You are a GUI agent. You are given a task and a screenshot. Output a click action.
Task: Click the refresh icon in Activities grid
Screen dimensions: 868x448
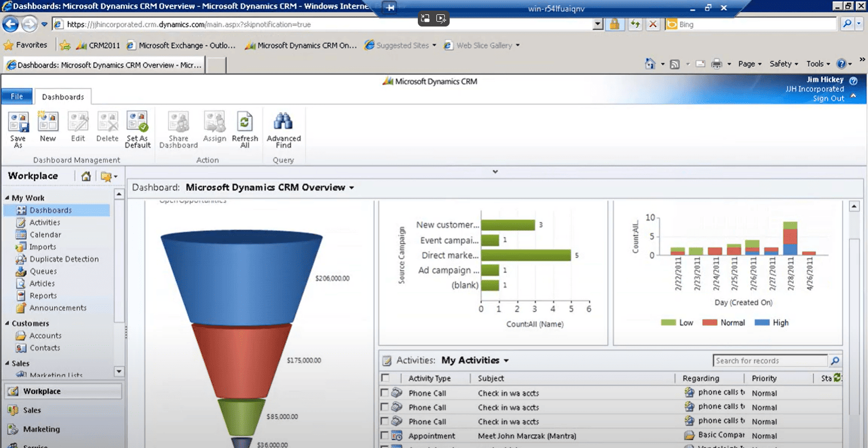[837, 377]
